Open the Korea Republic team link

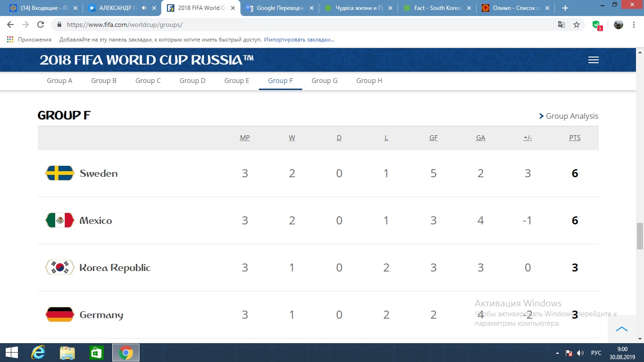click(115, 268)
